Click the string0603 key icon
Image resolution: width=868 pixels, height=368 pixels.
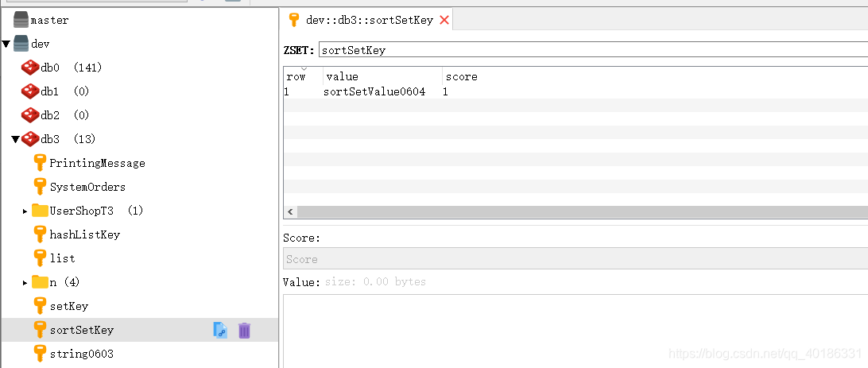pos(40,353)
